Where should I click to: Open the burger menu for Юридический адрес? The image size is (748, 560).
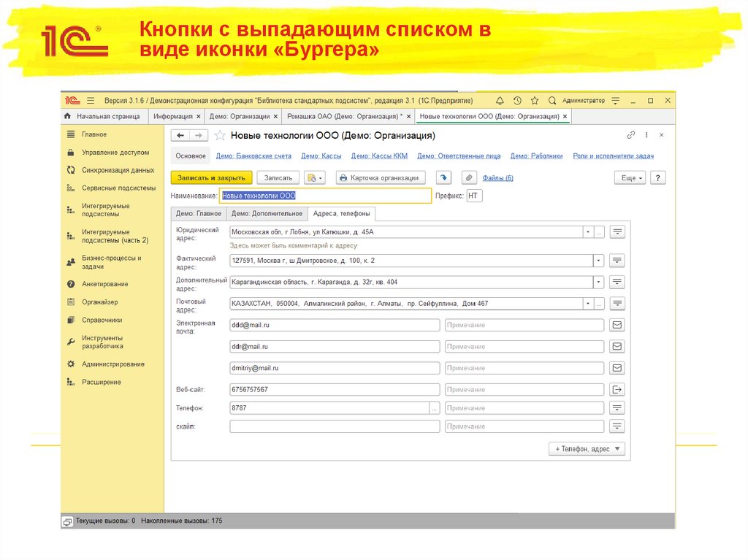point(617,232)
